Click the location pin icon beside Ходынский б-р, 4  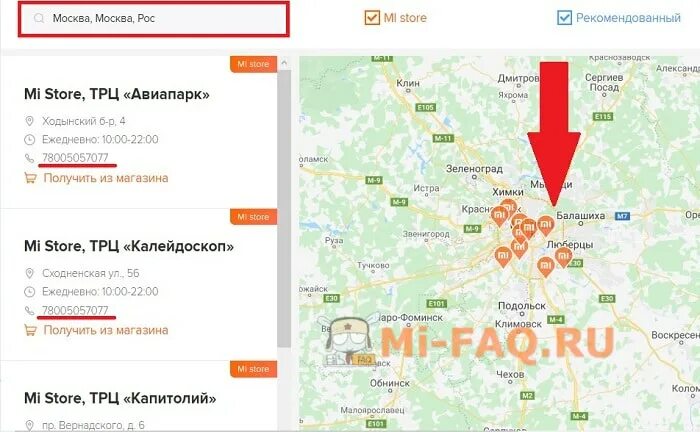pyautogui.click(x=29, y=121)
